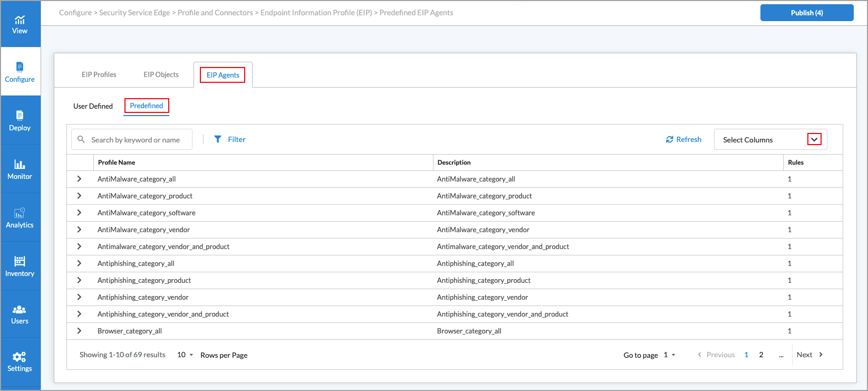Click the Filter link
This screenshot has width=868, height=391.
pos(237,139)
